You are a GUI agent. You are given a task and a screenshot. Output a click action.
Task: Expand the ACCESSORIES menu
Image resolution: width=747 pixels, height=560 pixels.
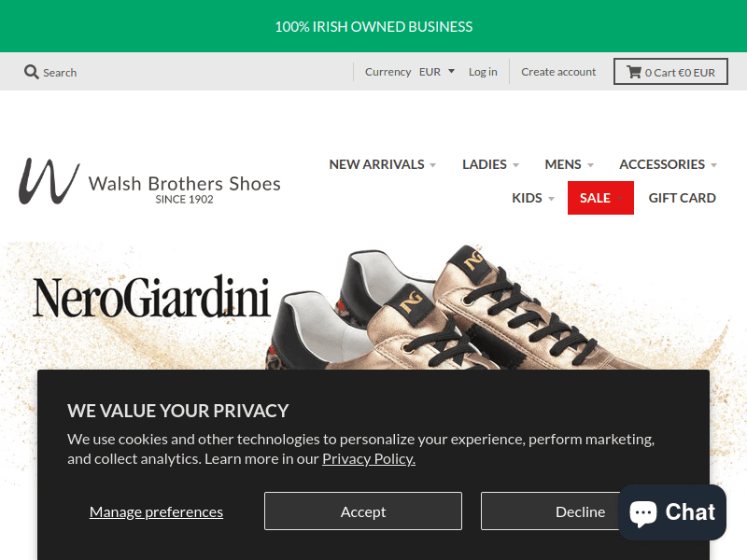[663, 164]
